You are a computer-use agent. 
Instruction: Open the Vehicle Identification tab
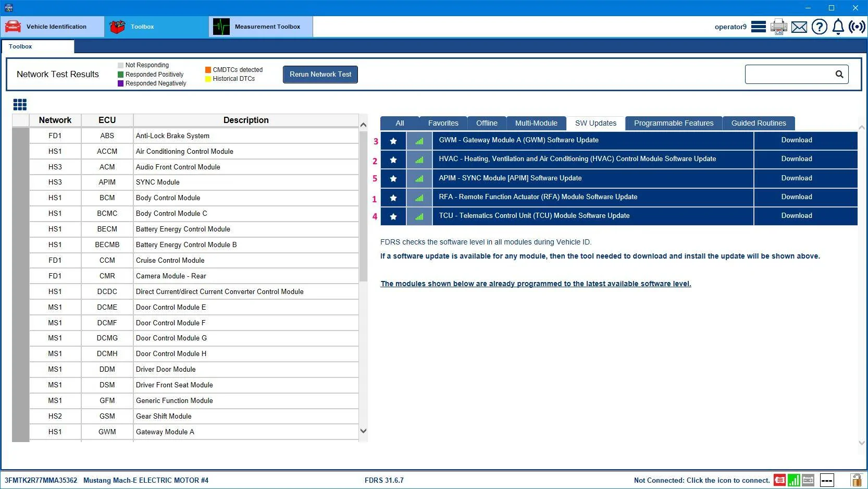point(53,27)
